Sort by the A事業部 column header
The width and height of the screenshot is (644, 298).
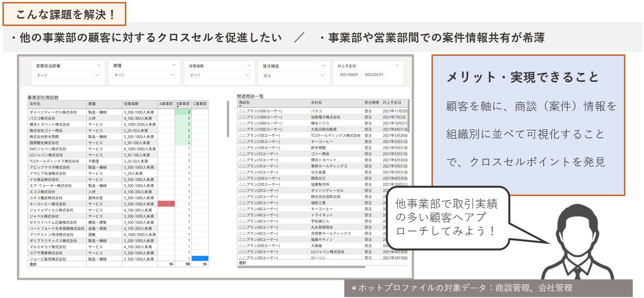166,104
